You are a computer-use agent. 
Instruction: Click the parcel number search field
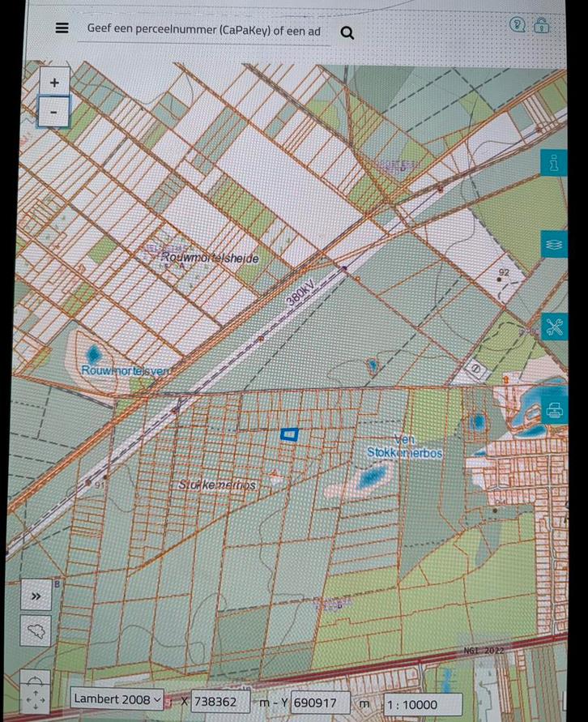click(204, 32)
